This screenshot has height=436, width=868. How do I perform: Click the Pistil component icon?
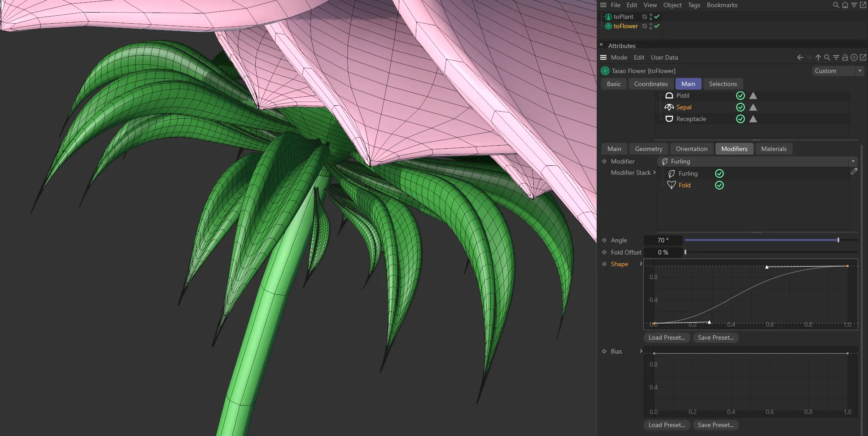[x=669, y=95]
